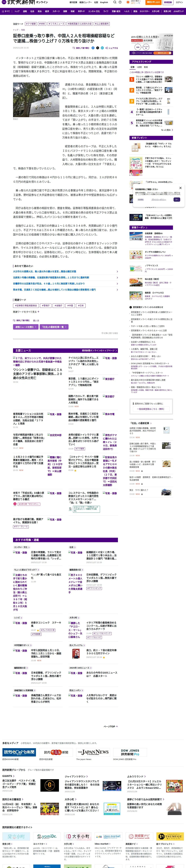Select 大手小町 in the navigation bar

156,11
